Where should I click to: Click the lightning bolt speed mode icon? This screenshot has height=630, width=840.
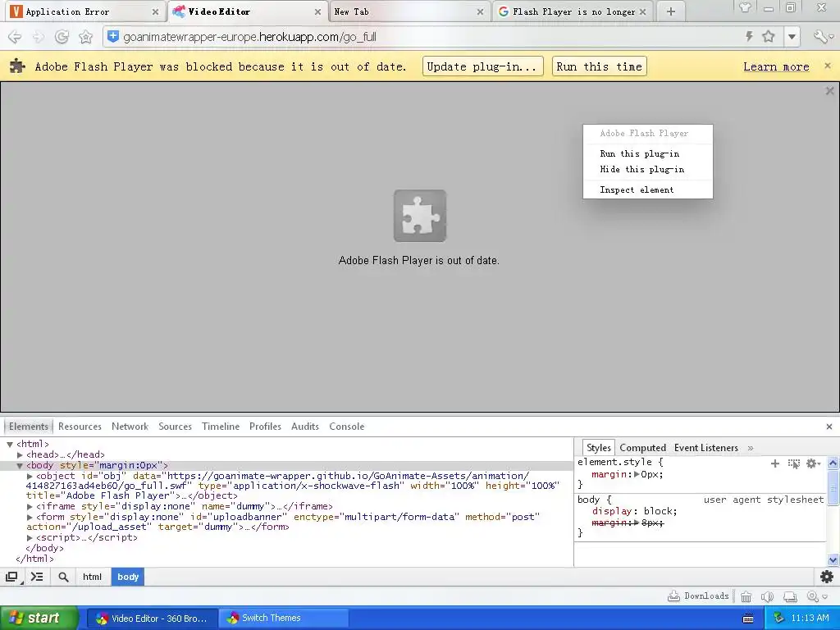point(750,36)
